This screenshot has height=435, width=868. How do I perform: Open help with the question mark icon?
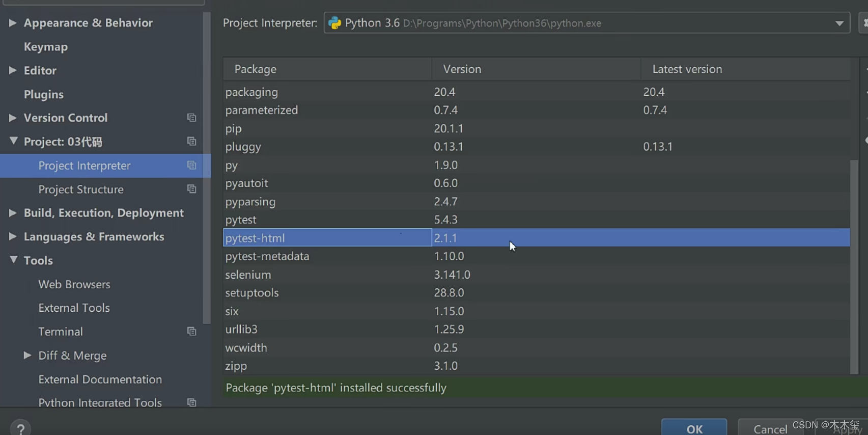pos(20,428)
